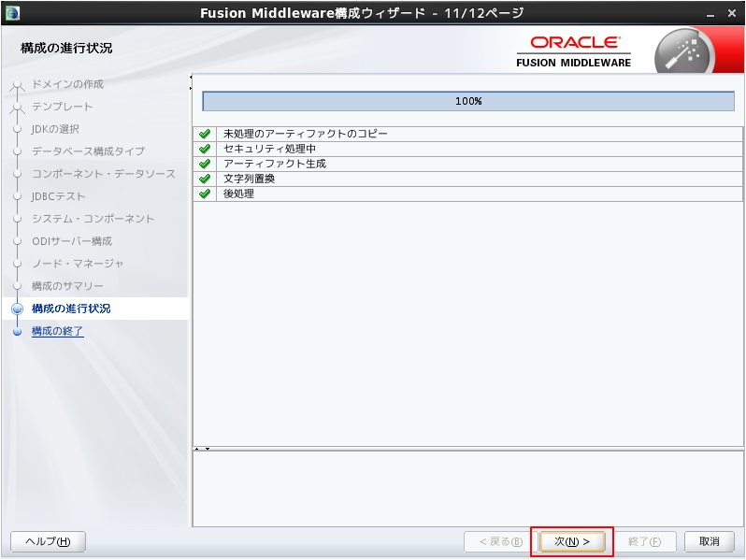Click the step bullet beside 構成の終了

coord(17,332)
